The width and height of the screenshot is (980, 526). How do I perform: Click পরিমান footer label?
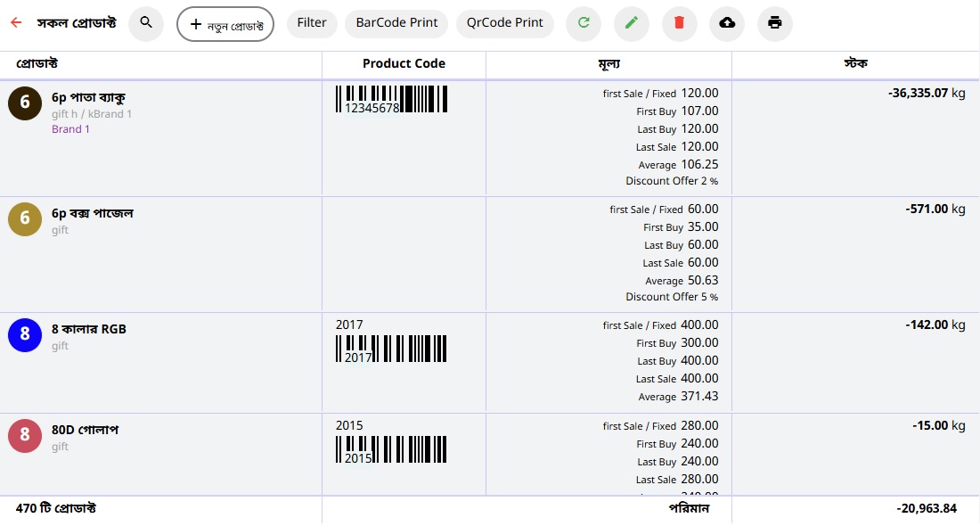[689, 508]
